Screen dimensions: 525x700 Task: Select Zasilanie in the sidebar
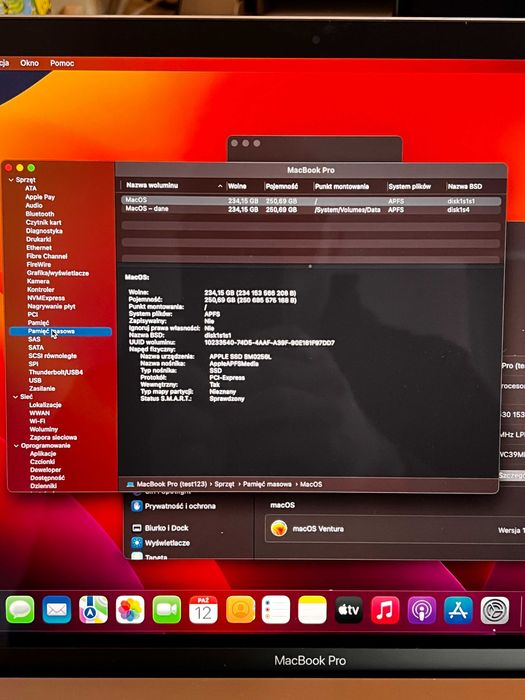42,388
